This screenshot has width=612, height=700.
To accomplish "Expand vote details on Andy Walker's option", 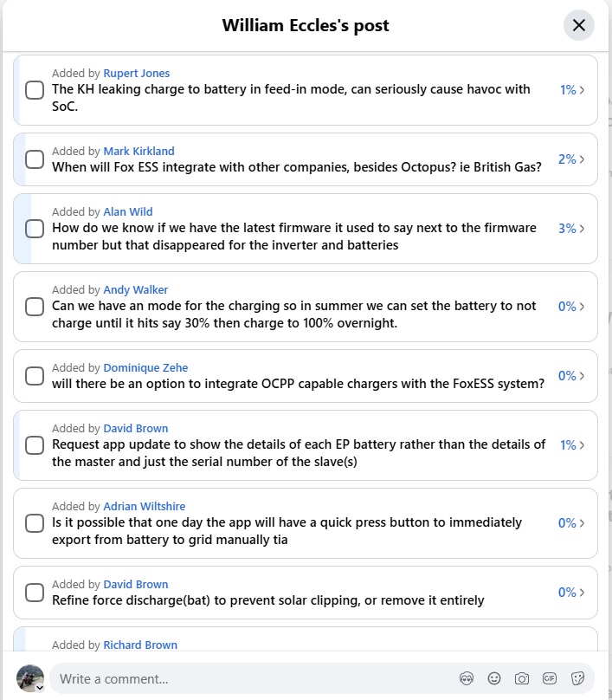I will click(x=571, y=307).
